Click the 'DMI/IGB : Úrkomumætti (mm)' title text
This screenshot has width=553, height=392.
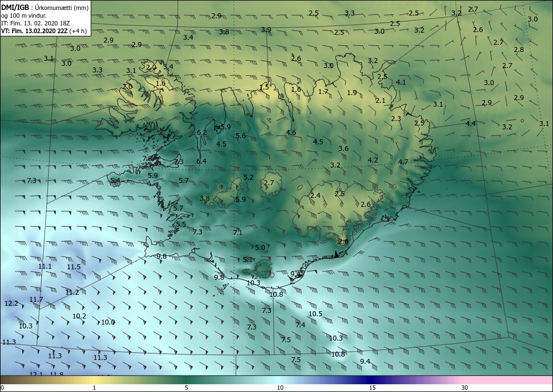pos(45,7)
